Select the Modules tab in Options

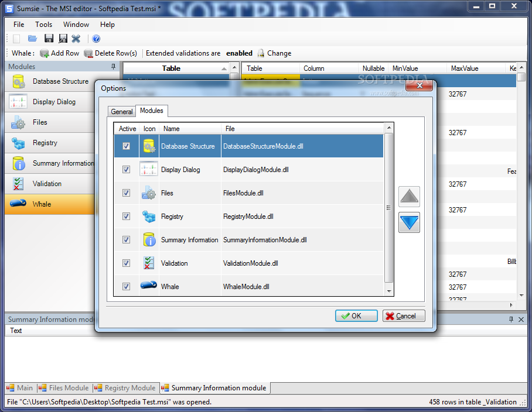pos(152,111)
